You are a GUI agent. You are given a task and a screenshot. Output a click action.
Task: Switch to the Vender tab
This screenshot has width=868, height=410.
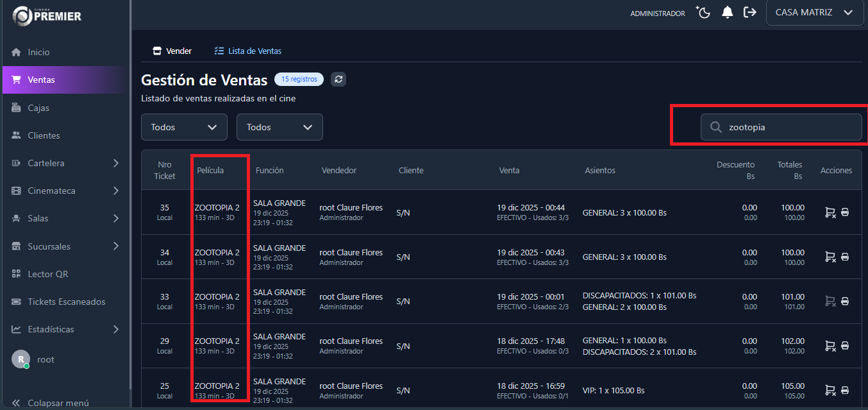pos(172,51)
